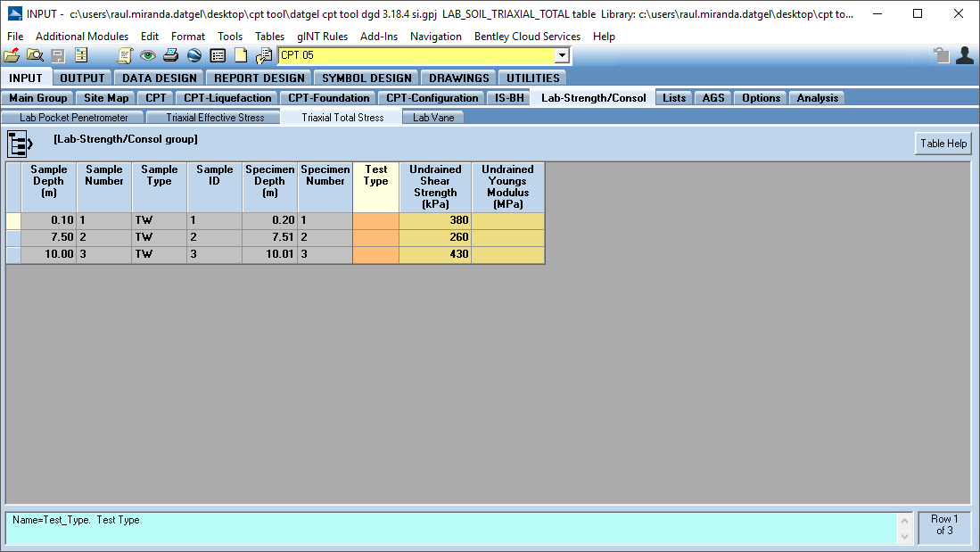Click the blank new page icon
The height and width of the screenshot is (552, 980).
pos(241,55)
